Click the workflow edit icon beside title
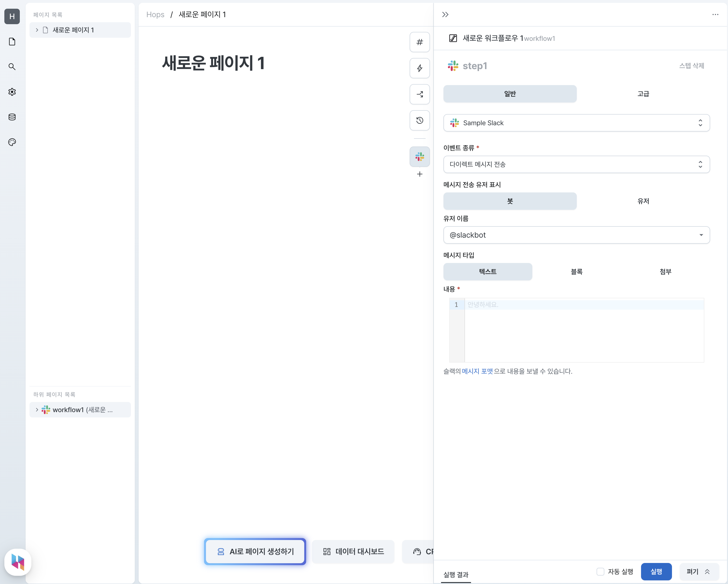 tap(453, 38)
